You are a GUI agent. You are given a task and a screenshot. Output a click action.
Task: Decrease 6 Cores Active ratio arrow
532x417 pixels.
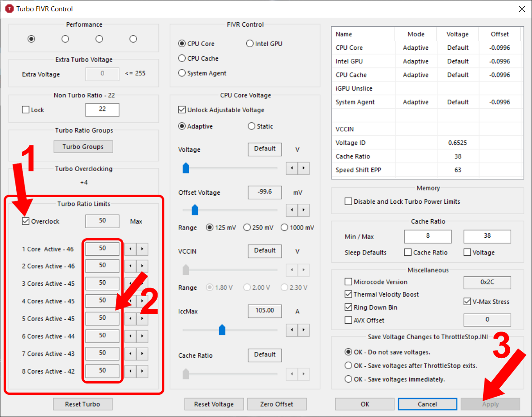tap(130, 336)
